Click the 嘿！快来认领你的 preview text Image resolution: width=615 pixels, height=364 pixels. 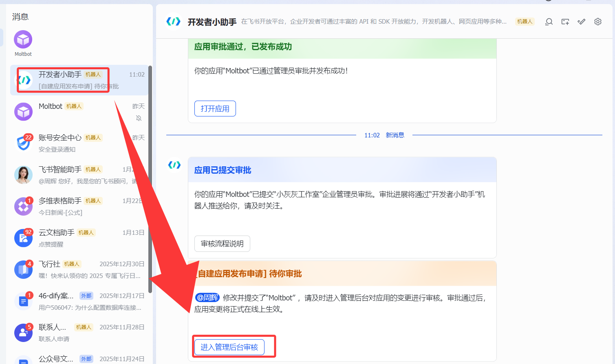(90, 276)
